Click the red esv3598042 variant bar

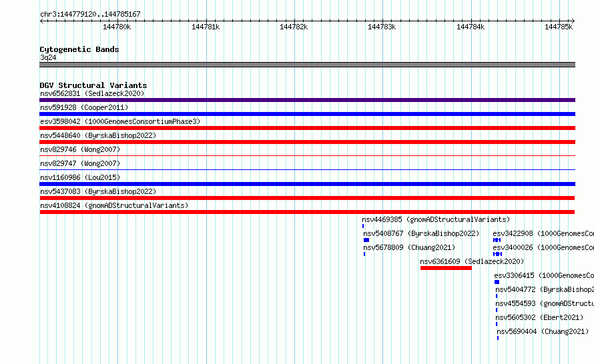click(307, 128)
